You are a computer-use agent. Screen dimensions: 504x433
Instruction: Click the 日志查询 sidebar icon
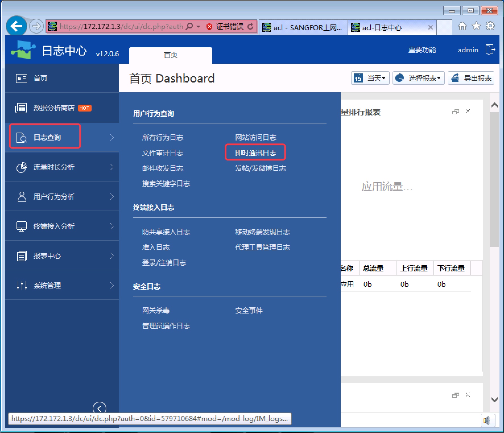click(x=22, y=138)
